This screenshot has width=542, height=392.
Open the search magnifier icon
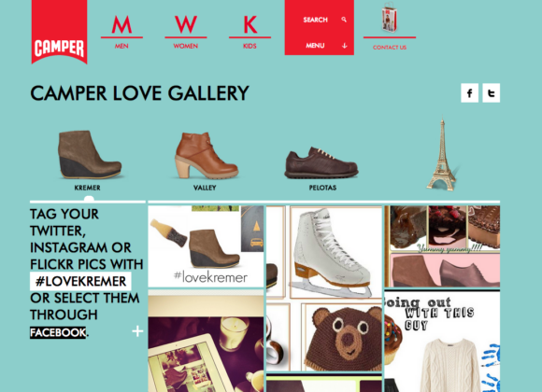(x=344, y=20)
